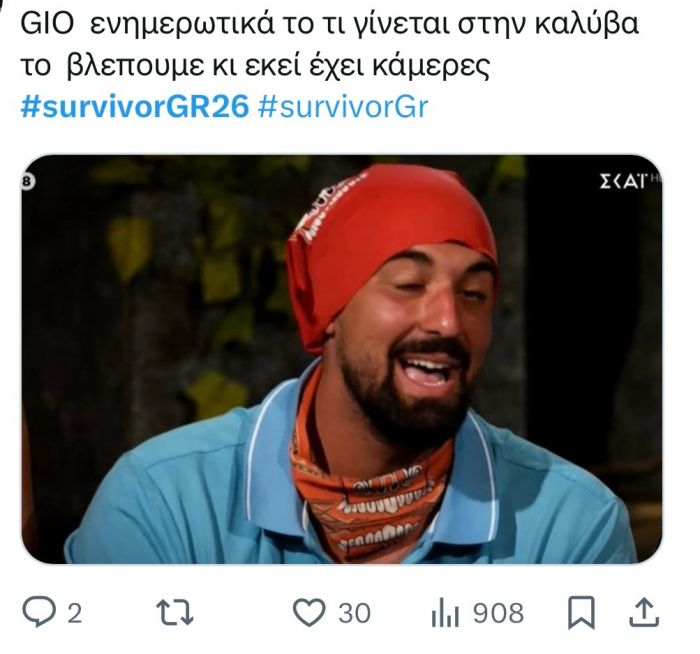Bookmark this tweet
Image resolution: width=700 pixels, height=654 pixels.
pos(581,612)
